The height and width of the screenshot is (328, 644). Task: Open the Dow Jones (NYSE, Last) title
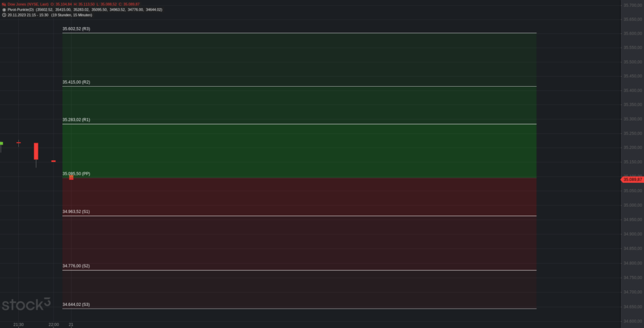click(28, 4)
